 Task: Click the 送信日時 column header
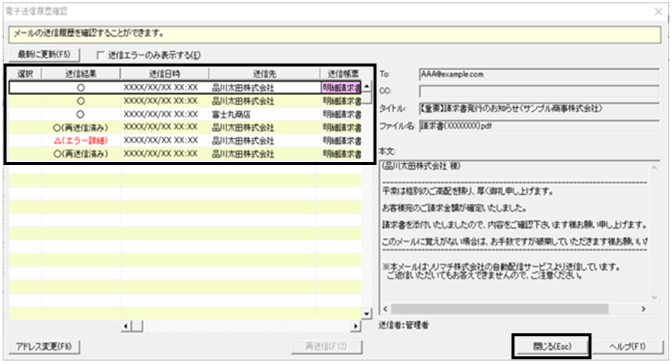165,74
